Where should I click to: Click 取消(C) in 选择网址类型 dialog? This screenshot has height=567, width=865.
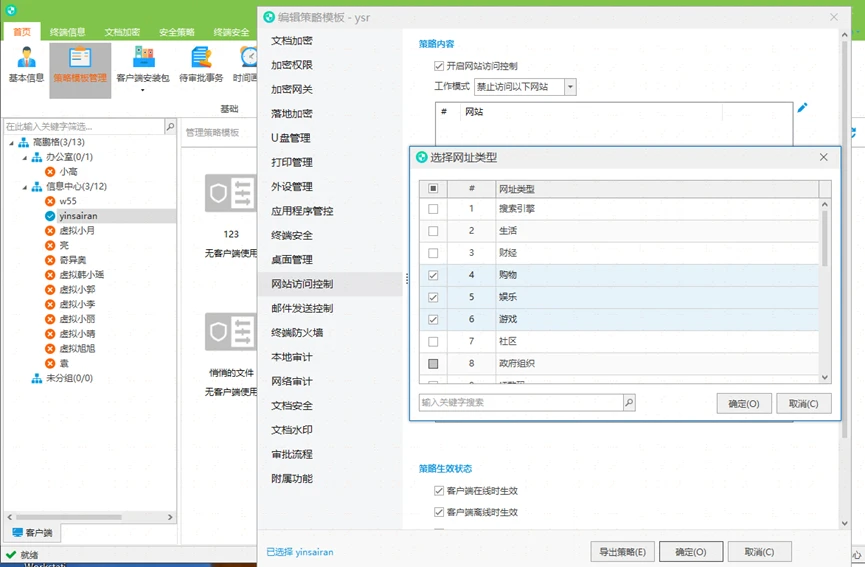click(803, 403)
